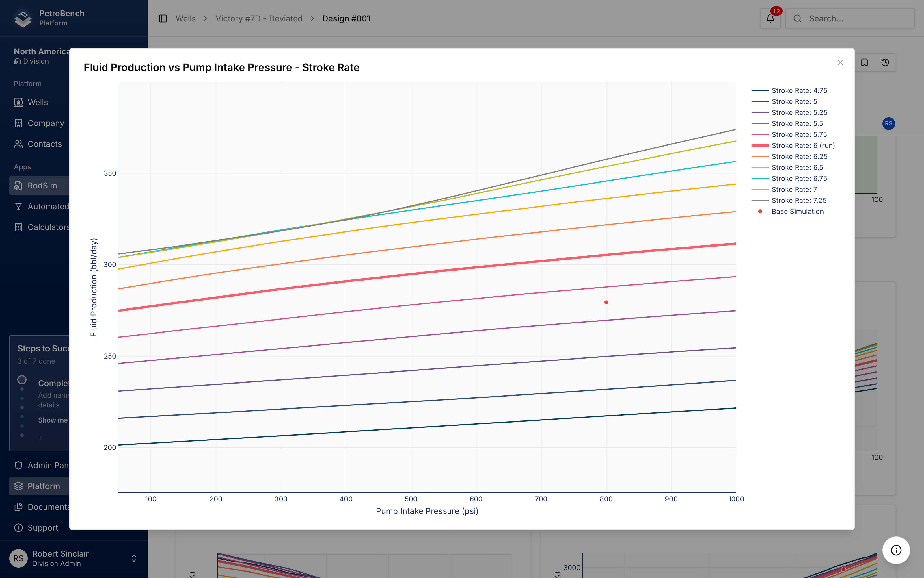Toggle the sidebar panel icon
This screenshot has width=924, height=578.
(163, 18)
